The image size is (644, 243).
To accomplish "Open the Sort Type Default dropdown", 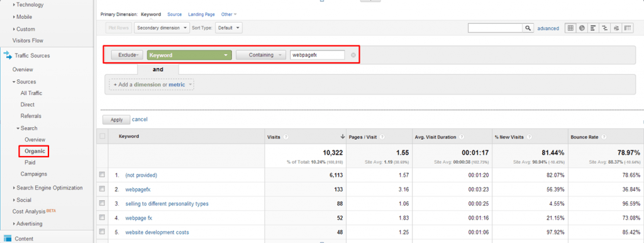I will tap(228, 28).
